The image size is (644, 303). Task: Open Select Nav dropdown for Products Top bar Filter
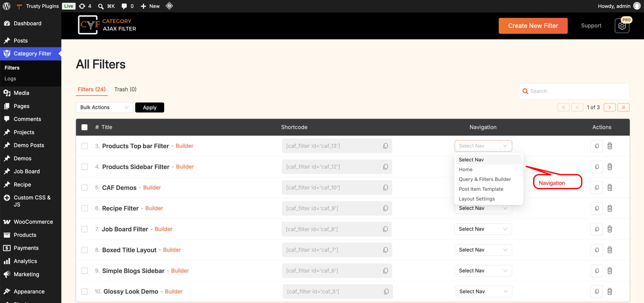[483, 146]
